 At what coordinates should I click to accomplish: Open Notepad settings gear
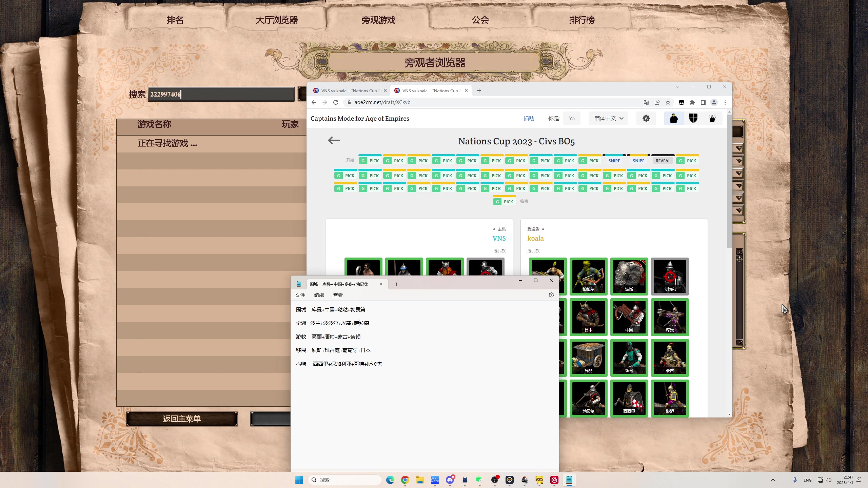coord(551,295)
